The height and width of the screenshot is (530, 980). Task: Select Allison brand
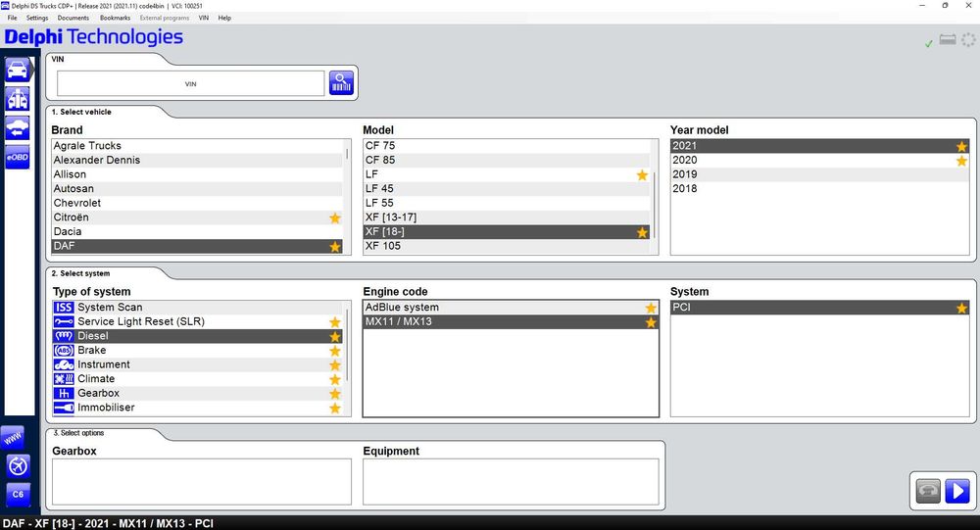[198, 174]
